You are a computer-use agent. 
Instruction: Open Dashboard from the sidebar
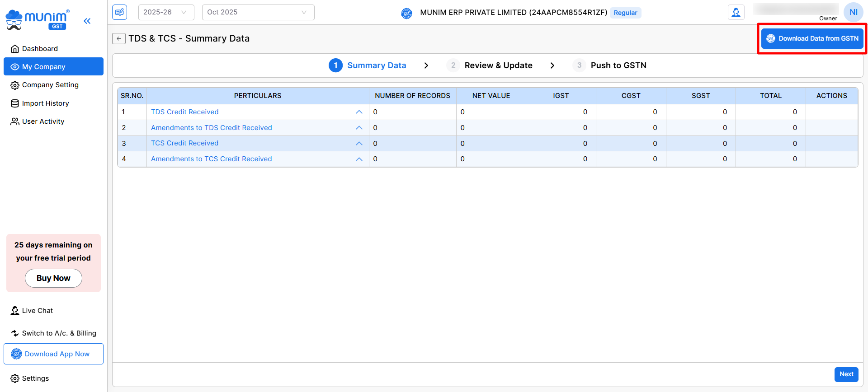[40, 49]
